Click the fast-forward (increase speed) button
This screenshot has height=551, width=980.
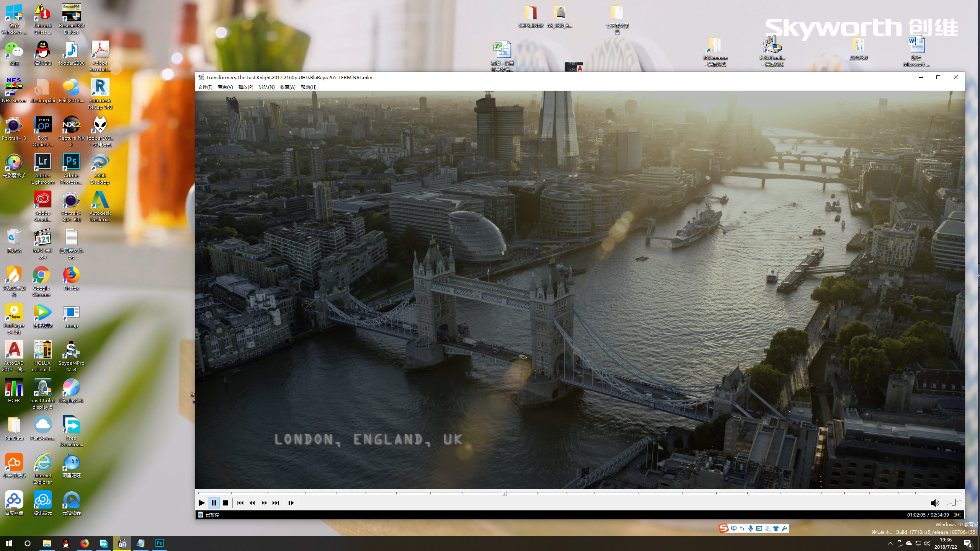pos(264,503)
